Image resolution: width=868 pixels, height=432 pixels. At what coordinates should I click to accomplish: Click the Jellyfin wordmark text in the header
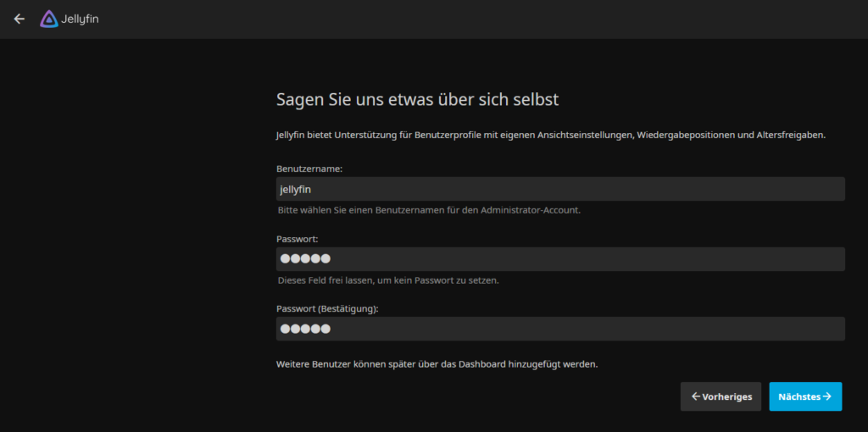pyautogui.click(x=80, y=19)
